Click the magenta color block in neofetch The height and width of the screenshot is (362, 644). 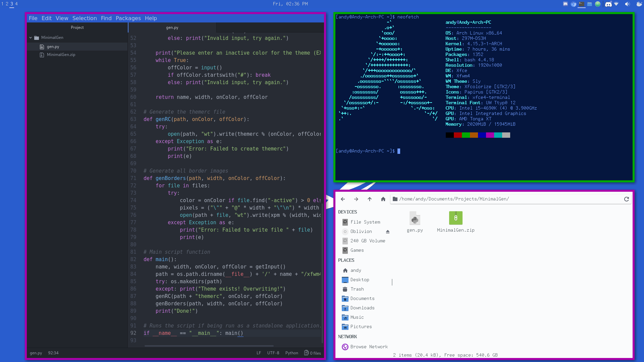[490, 135]
